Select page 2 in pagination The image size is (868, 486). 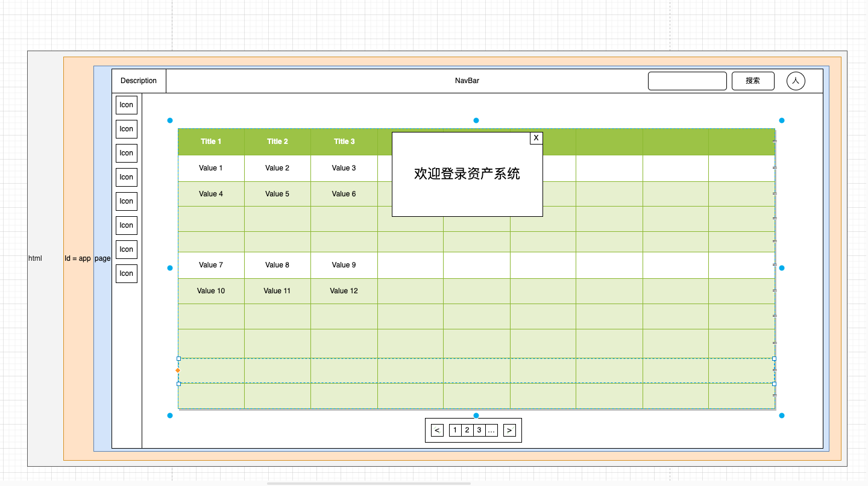467,430
